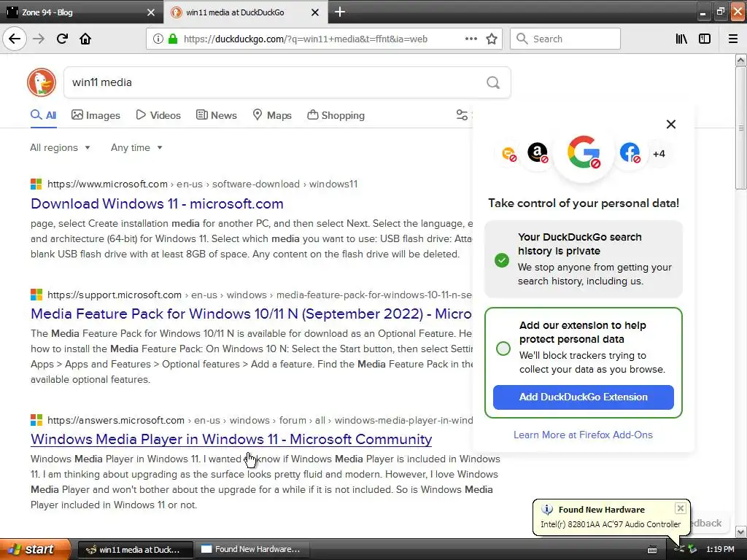Click the DuckDuckGo duck logo
Viewport: 747px width, 560px height.
click(42, 82)
